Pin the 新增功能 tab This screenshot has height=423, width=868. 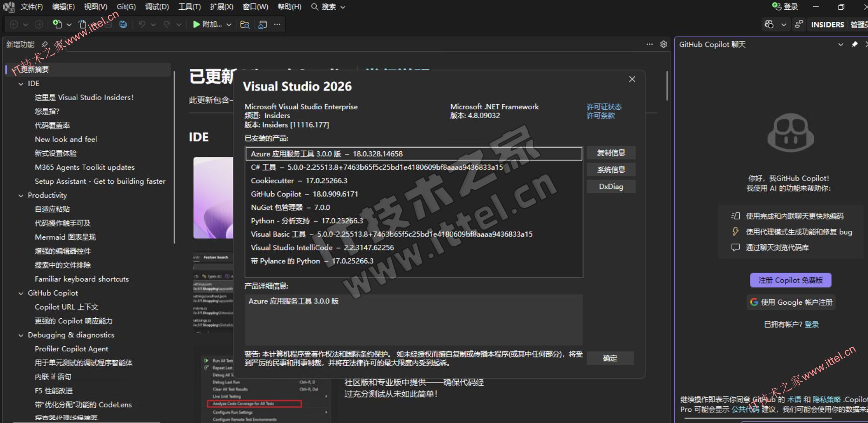(x=45, y=44)
